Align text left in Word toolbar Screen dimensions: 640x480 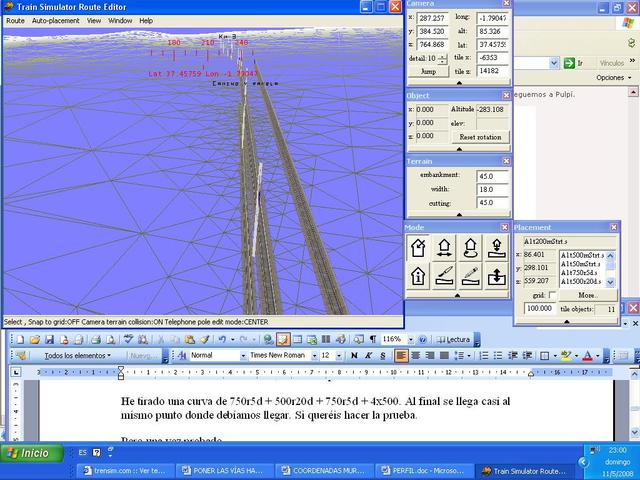coord(401,355)
